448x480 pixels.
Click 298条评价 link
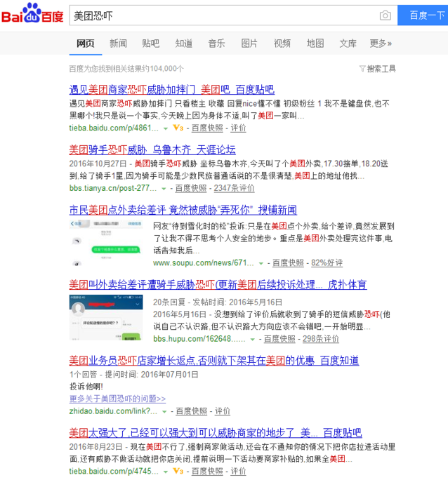coord(321,338)
